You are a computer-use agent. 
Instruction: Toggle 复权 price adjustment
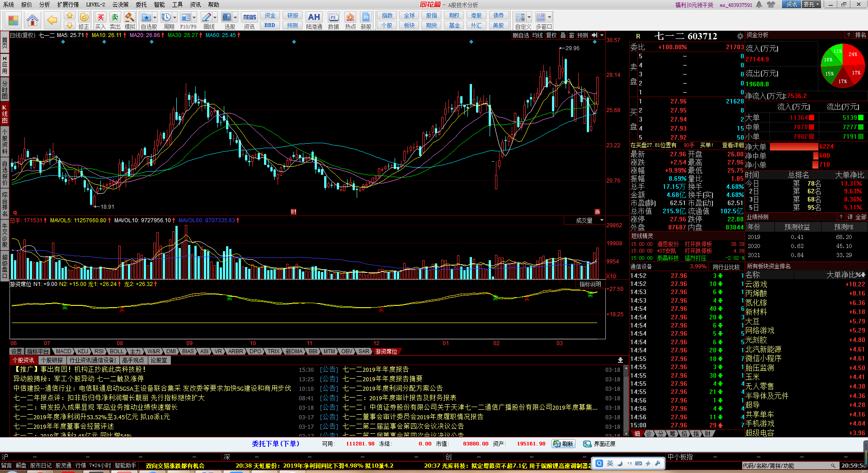click(551, 35)
